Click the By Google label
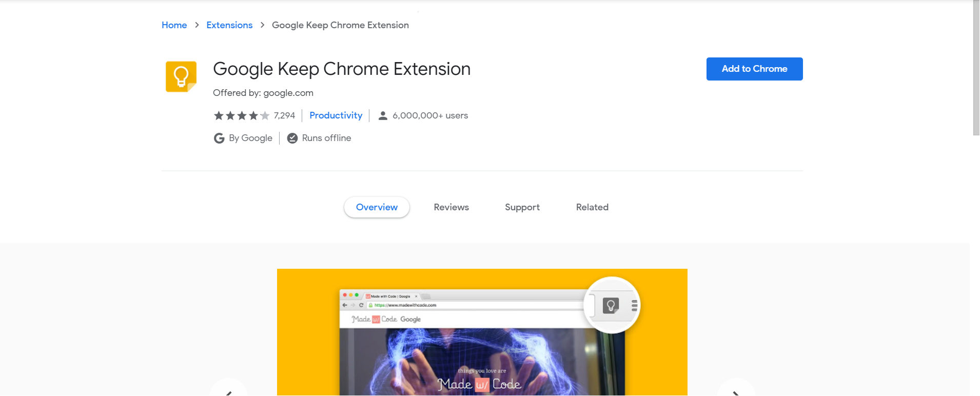Viewport: 980px width, 396px height. coord(251,138)
